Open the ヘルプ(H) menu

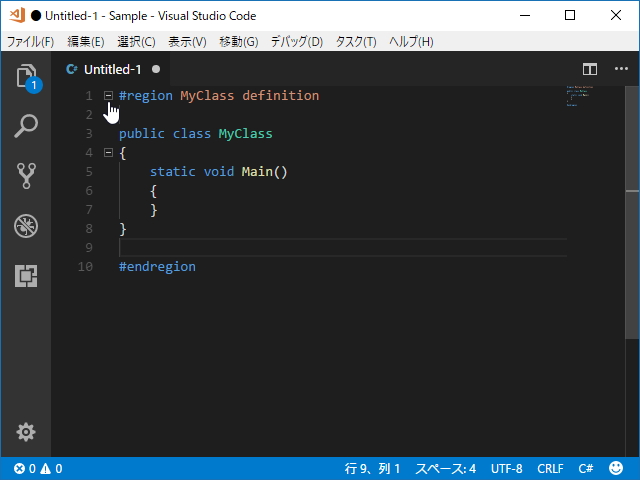click(411, 41)
